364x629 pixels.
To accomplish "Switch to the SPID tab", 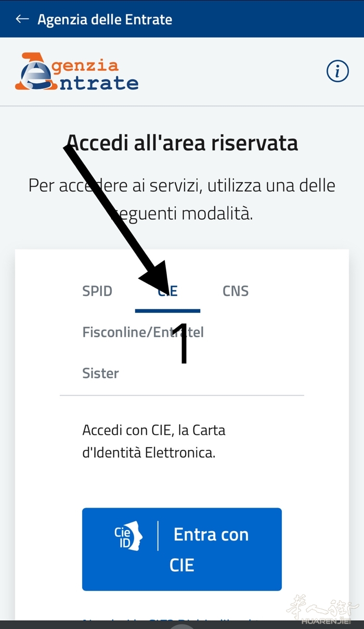I will (97, 291).
